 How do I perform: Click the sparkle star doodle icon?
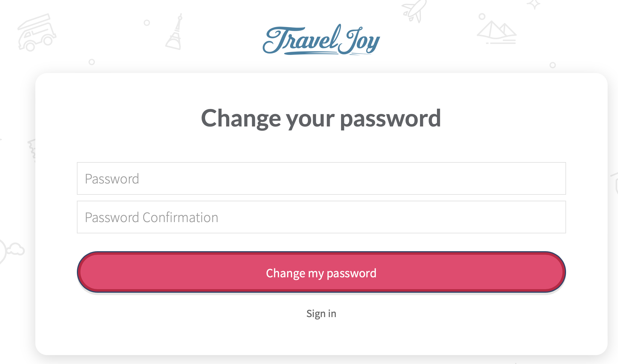534,4
